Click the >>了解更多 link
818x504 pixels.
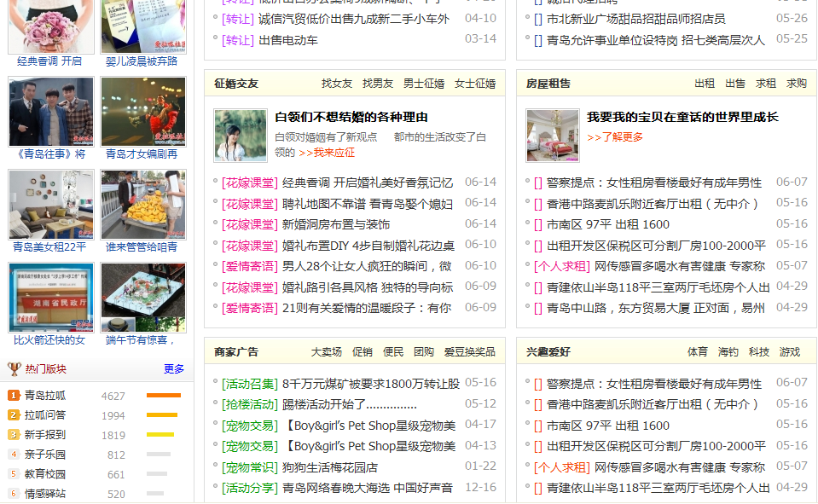click(615, 137)
